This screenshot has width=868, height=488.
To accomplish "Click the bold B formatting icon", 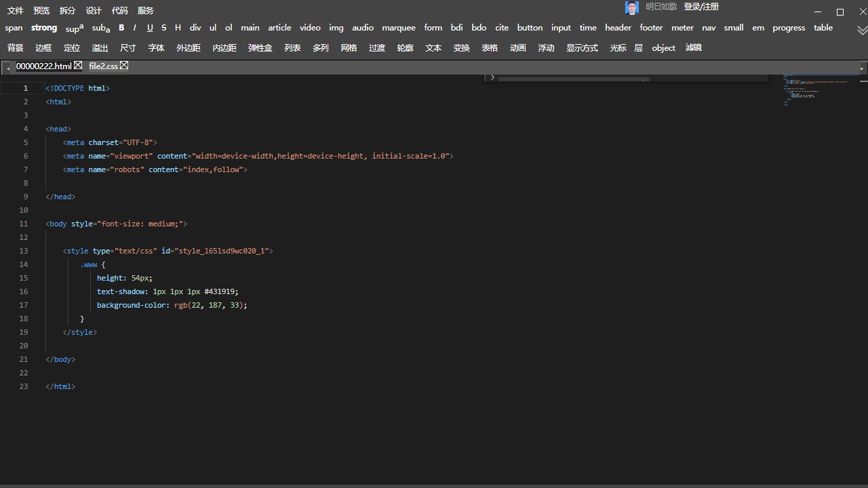I will (x=121, y=28).
